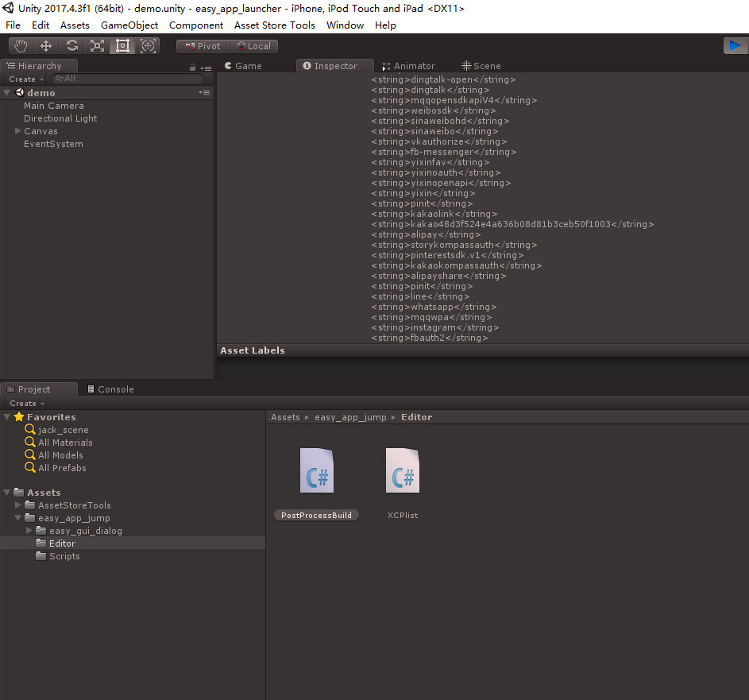This screenshot has height=700, width=749.
Task: Click the Unity logo in the title bar
Action: [x=8, y=8]
